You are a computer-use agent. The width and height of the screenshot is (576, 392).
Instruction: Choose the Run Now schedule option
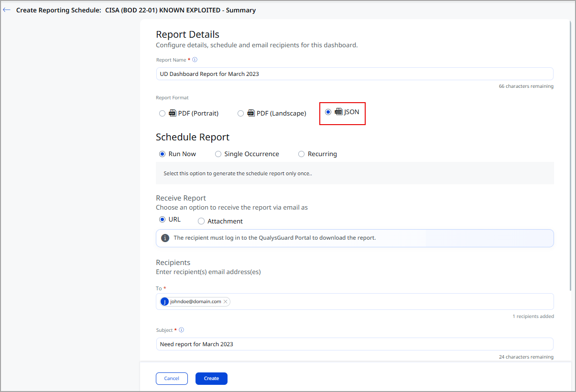pos(163,154)
